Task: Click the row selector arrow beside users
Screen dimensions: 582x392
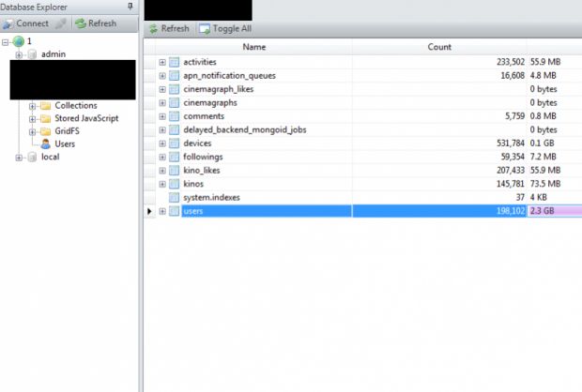Action: pyautogui.click(x=149, y=211)
